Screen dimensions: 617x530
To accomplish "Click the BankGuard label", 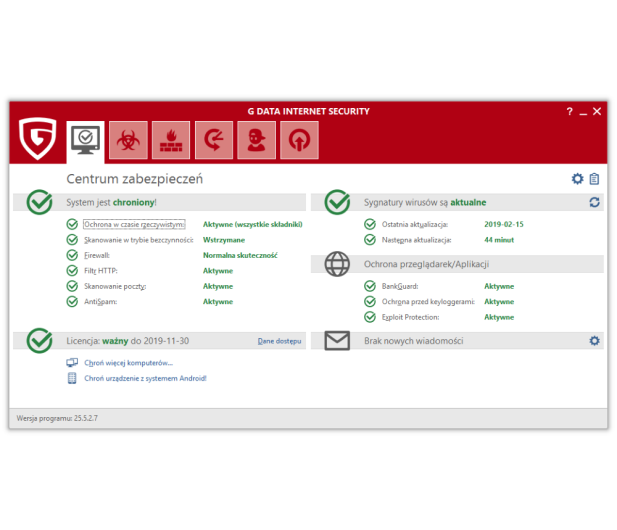I will [400, 286].
